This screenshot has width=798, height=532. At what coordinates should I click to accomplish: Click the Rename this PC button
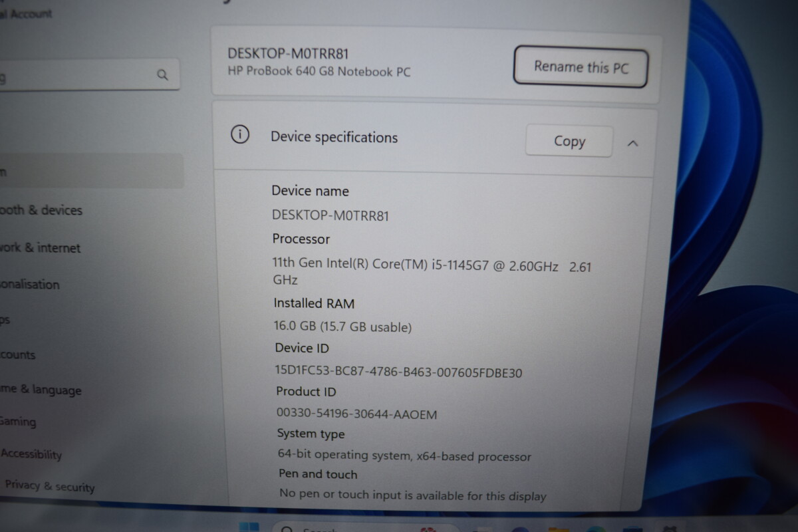pyautogui.click(x=580, y=67)
